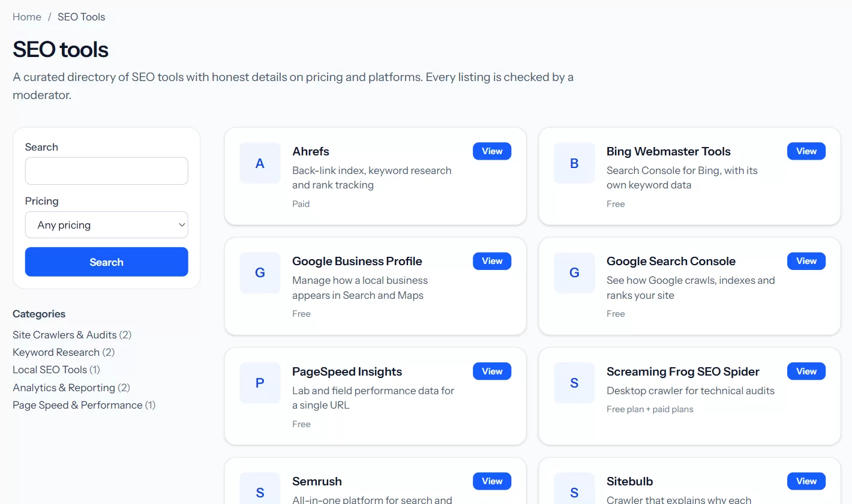This screenshot has height=504, width=852.
Task: View the Ahrefs listing
Action: tap(492, 151)
